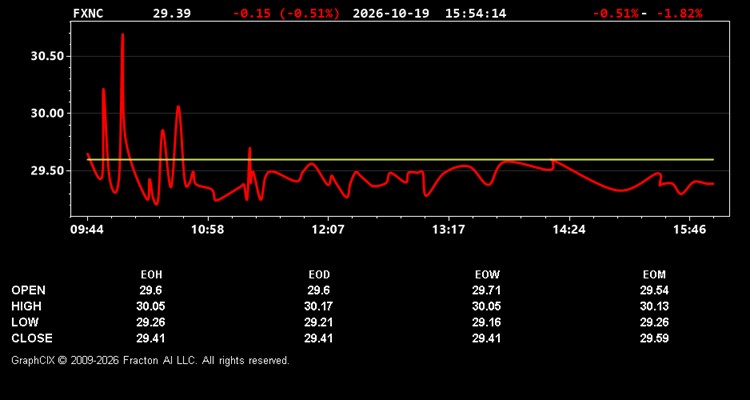Click the EOM column header

pos(654,275)
